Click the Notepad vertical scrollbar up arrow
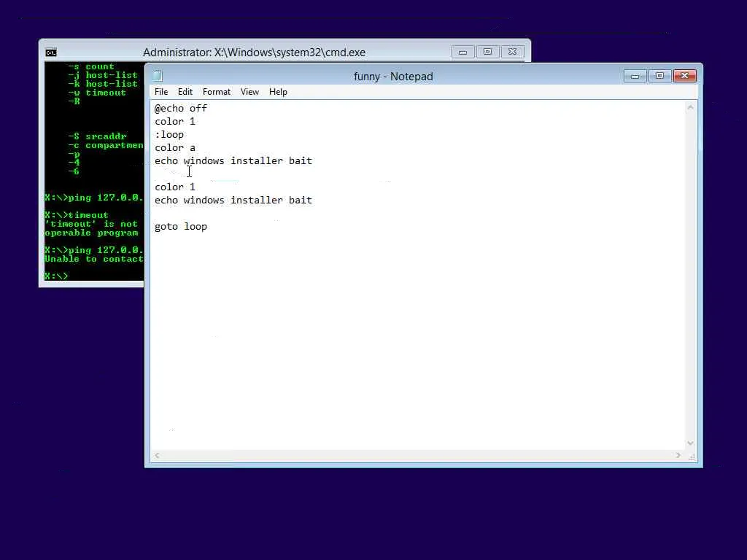The height and width of the screenshot is (560, 747). (690, 108)
